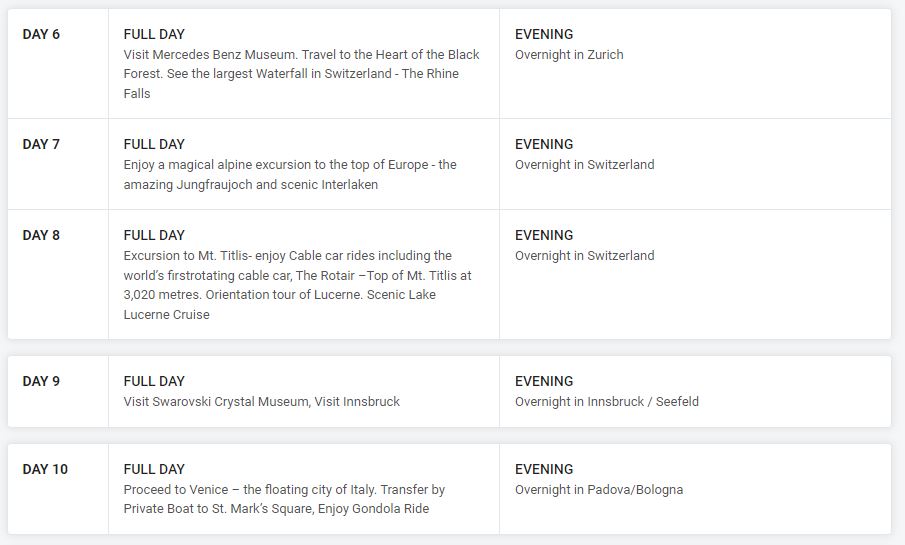Click Day 7's "Overnight in Switzerland" text
The height and width of the screenshot is (545, 905).
tap(584, 164)
